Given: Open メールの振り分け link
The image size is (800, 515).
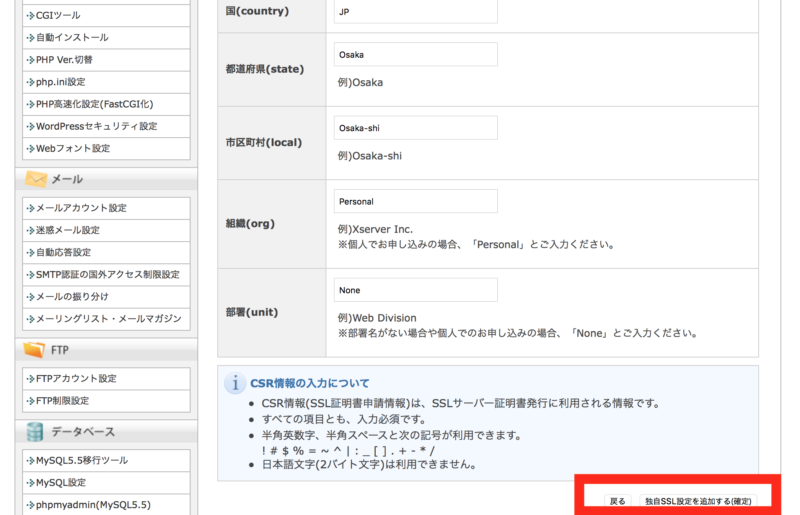Looking at the screenshot, I should [x=72, y=297].
